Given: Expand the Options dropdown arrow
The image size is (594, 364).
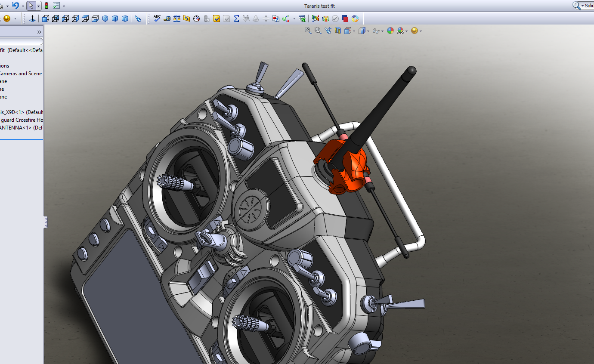Looking at the screenshot, I should pos(64,6).
